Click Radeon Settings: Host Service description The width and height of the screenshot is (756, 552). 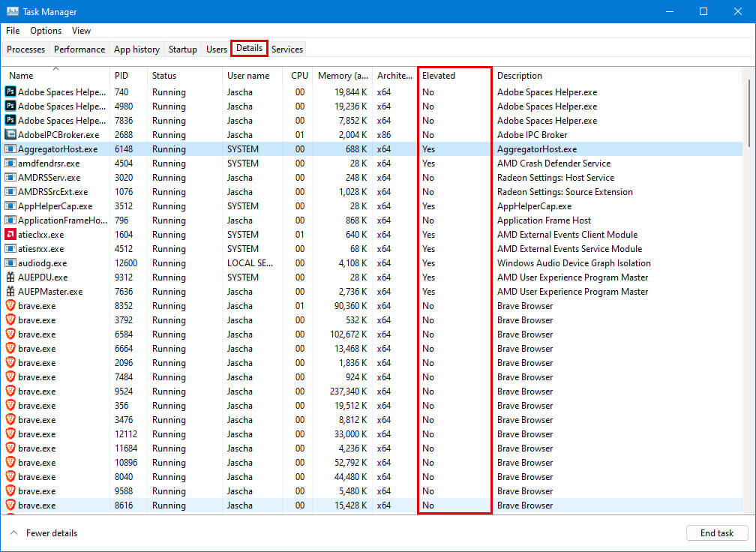pyautogui.click(x=556, y=178)
